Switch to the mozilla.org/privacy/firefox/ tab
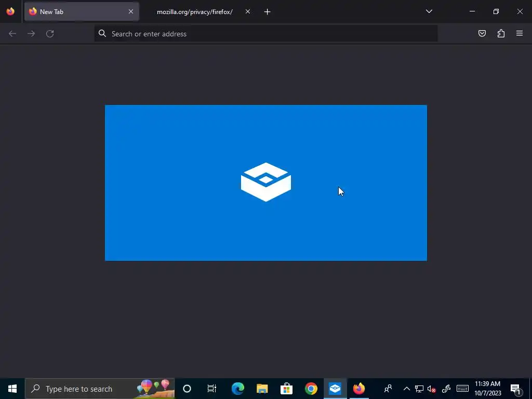The width and height of the screenshot is (532, 399). pos(194,11)
